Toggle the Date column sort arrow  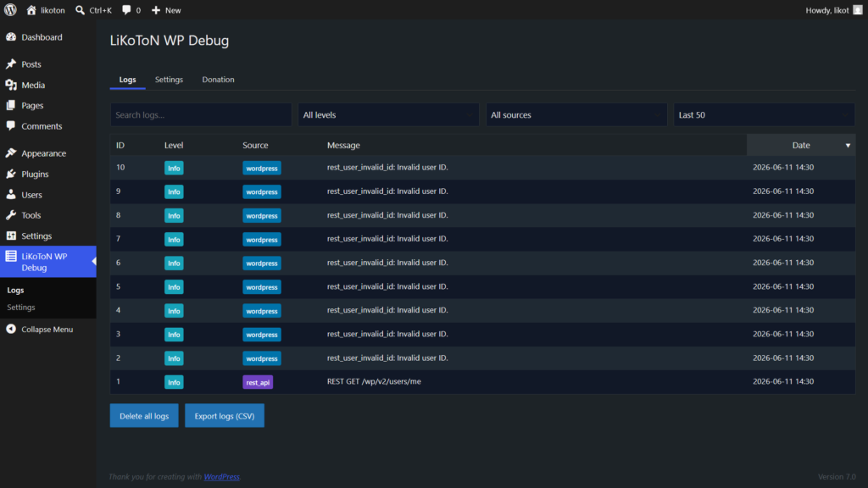point(848,146)
